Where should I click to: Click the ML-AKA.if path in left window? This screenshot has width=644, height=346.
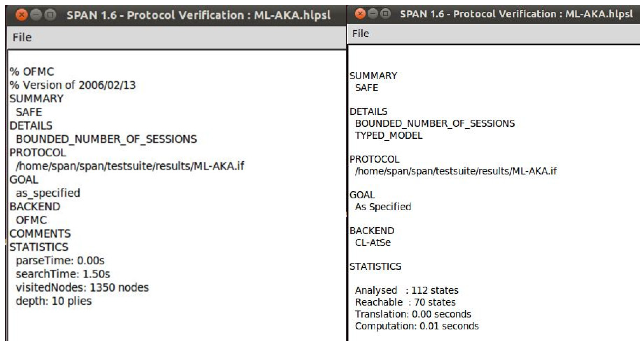coord(130,166)
